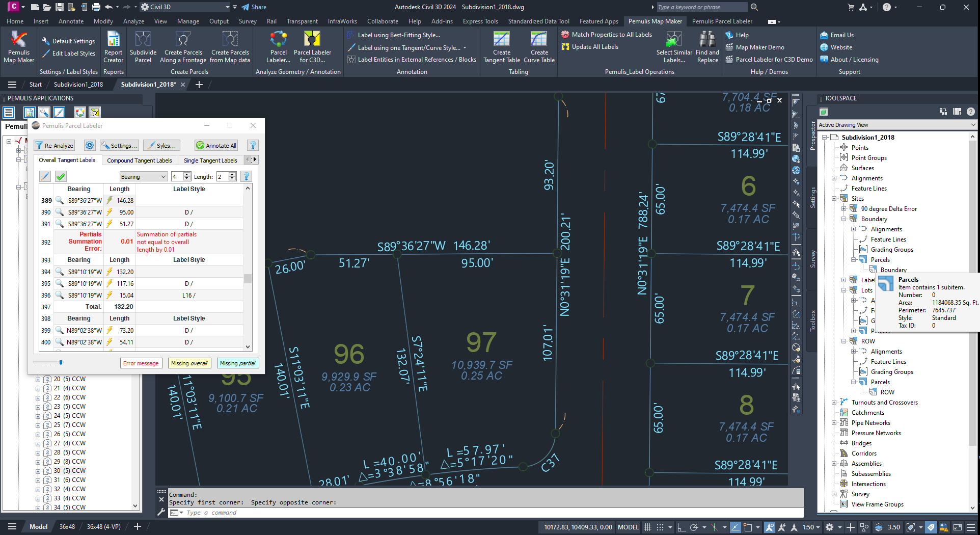
Task: Open the Active Drawing View dropdown
Action: (x=973, y=125)
